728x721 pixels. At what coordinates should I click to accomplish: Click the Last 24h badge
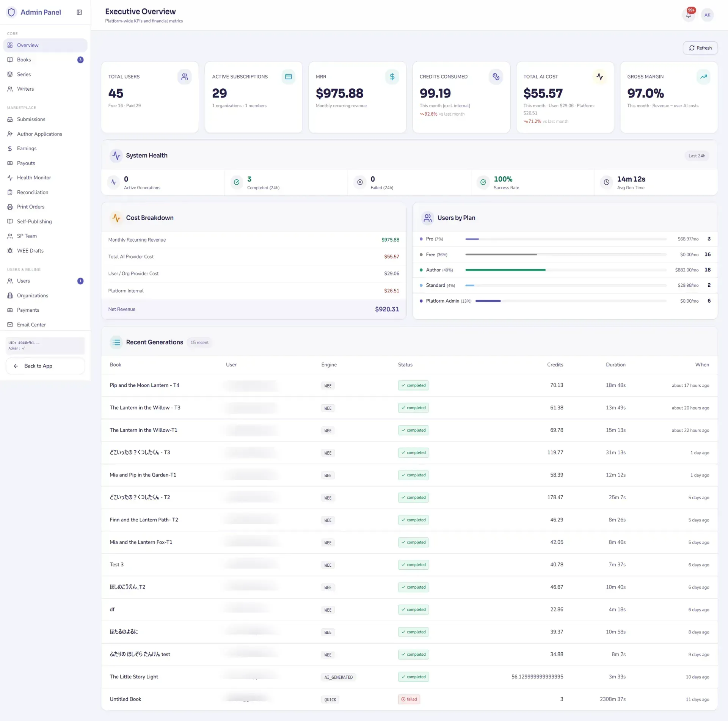click(x=697, y=156)
